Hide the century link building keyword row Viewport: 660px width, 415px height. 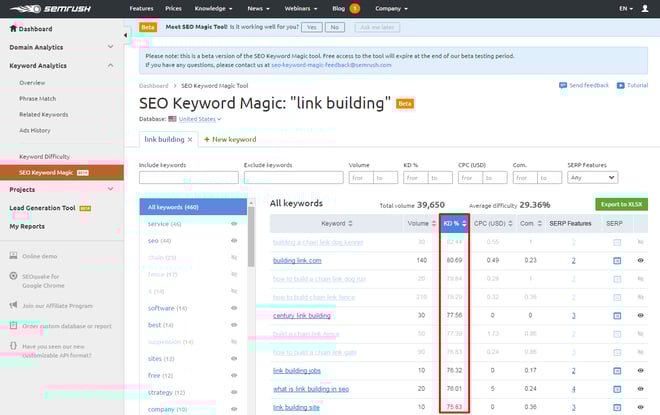tap(640, 315)
